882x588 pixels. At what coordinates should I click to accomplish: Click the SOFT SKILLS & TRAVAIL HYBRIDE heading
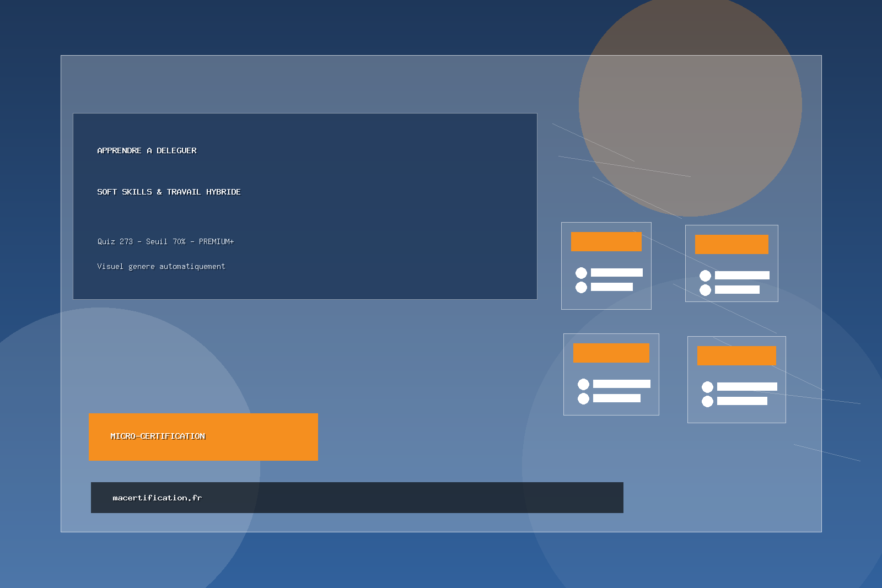coord(169,192)
